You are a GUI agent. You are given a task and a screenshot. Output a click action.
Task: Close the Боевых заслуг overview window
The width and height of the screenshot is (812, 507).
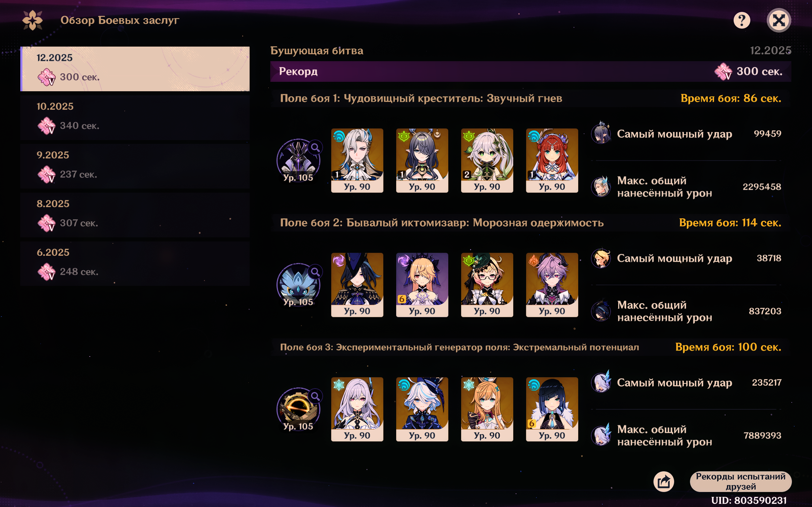click(779, 21)
